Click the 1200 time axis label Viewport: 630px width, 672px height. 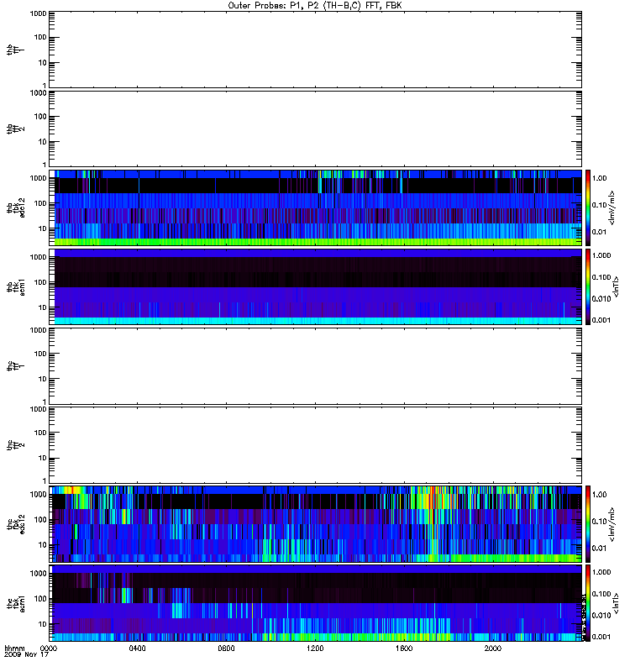315,648
